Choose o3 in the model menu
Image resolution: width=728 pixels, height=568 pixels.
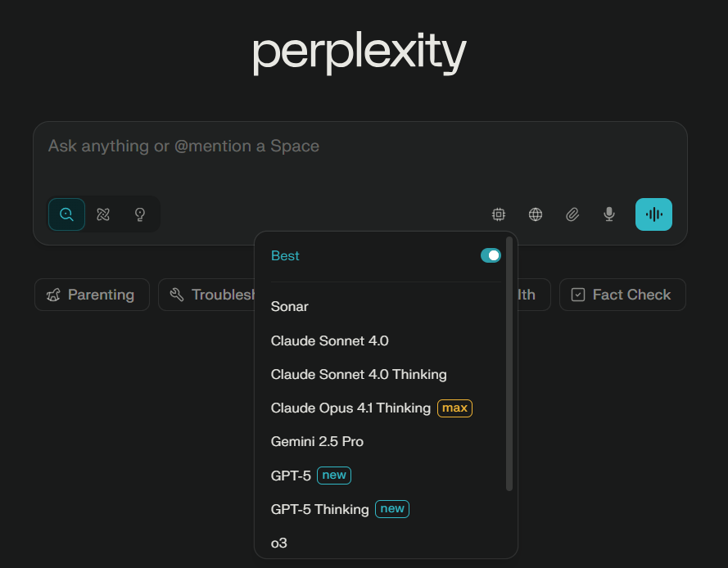(278, 543)
